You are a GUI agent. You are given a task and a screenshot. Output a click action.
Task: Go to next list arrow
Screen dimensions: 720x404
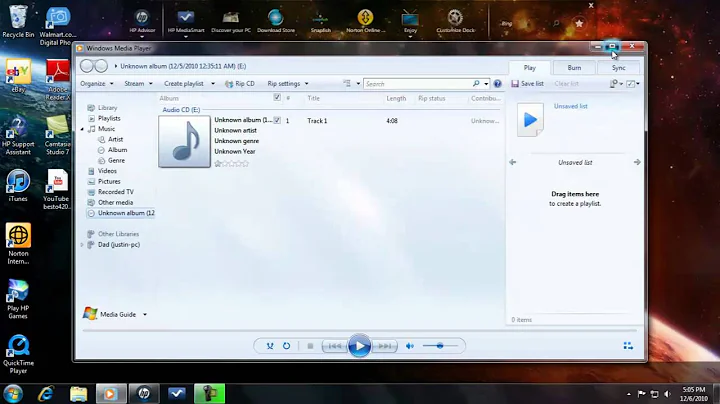(637, 162)
